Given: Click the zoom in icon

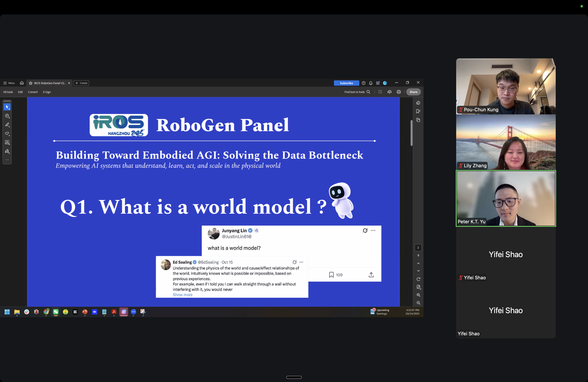Looking at the screenshot, I should [x=418, y=295].
